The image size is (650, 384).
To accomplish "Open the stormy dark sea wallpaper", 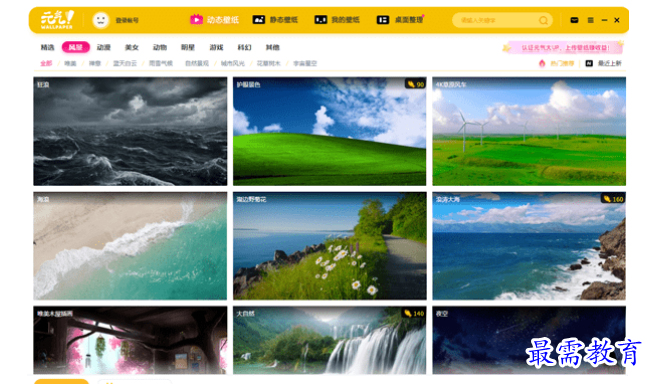I will pos(130,131).
